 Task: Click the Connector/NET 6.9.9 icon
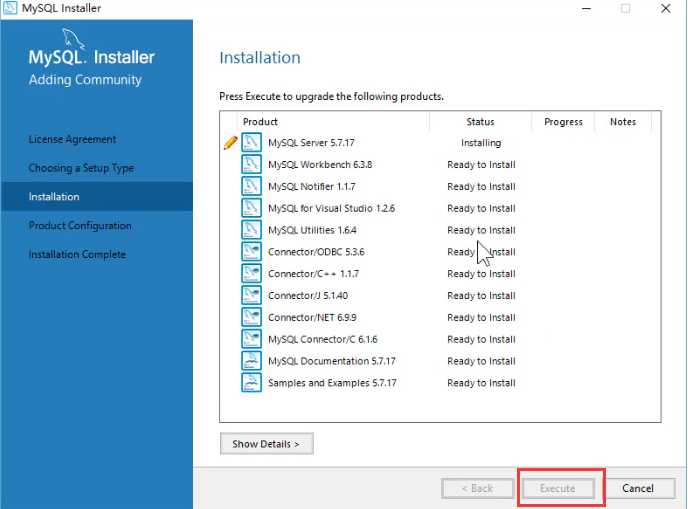[x=251, y=317]
